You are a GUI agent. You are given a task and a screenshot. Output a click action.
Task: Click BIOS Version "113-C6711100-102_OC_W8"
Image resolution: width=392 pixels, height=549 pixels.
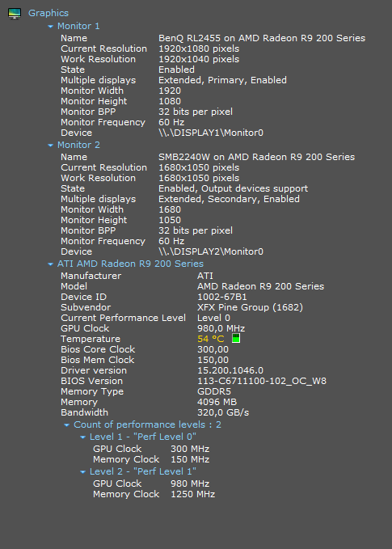click(262, 381)
